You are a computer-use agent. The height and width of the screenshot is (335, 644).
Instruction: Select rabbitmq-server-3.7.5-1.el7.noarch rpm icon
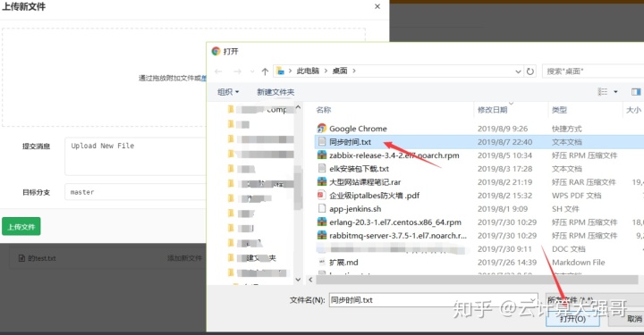322,235
